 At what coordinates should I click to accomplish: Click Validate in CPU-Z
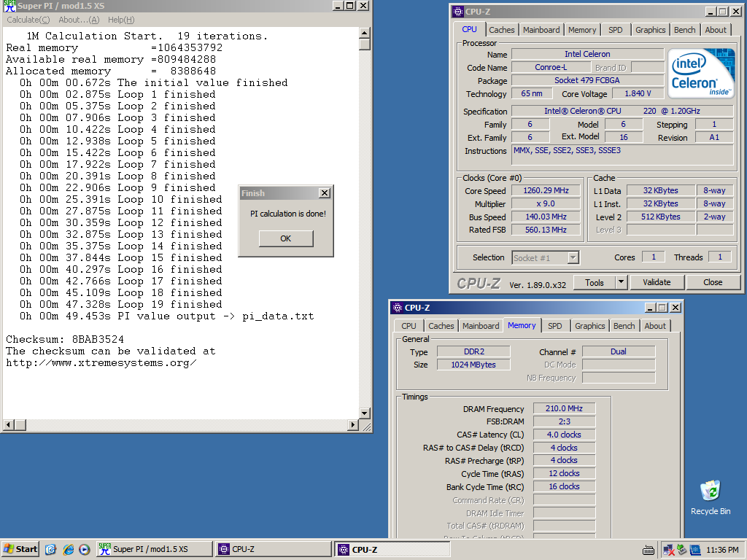[657, 282]
